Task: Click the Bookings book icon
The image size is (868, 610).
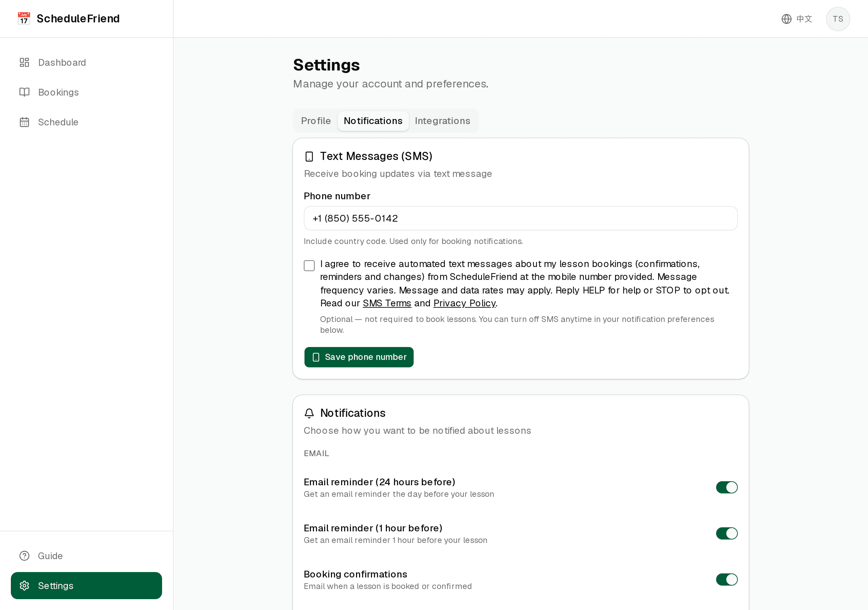Action: (24, 92)
